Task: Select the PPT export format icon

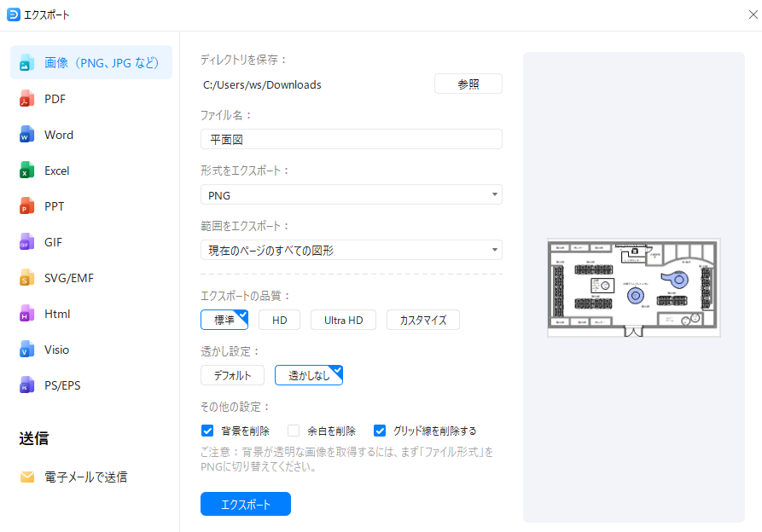Action: point(28,206)
